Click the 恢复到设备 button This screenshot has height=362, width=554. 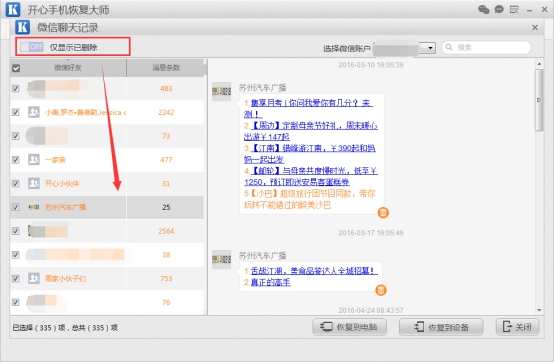tap(441, 327)
